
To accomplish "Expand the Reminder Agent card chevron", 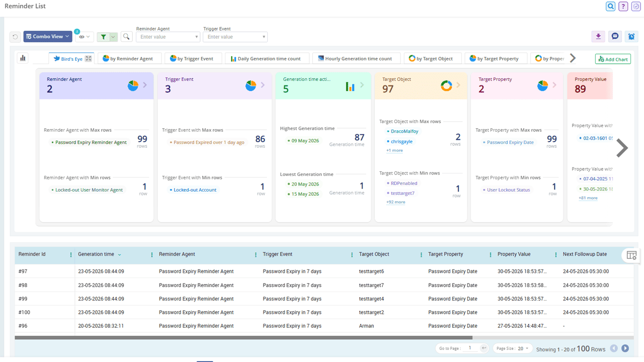I will click(x=145, y=85).
